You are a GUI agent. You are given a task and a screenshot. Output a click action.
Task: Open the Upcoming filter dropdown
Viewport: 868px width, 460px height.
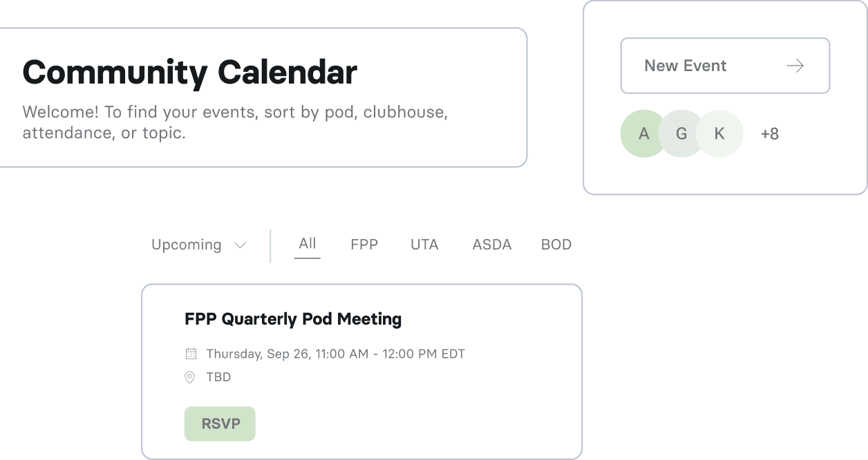[187, 245]
